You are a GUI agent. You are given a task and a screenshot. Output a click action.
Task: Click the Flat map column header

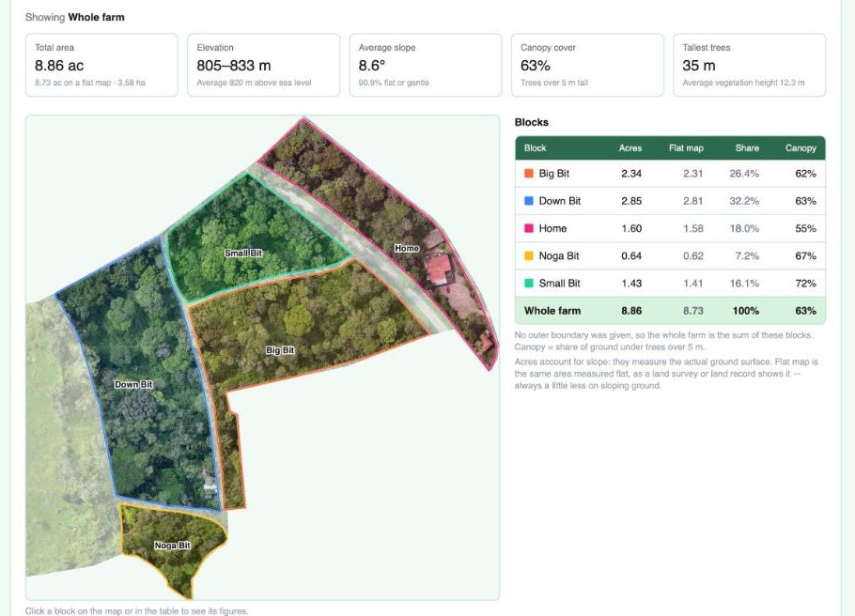point(686,147)
